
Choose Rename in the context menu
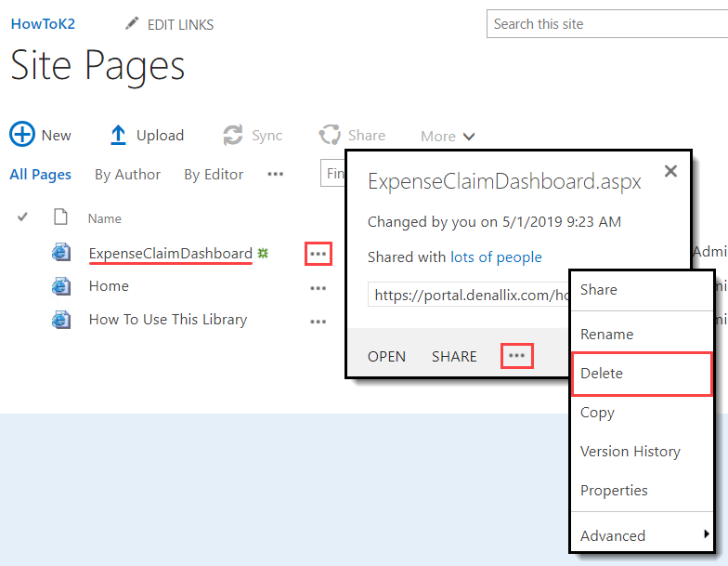pyautogui.click(x=641, y=335)
